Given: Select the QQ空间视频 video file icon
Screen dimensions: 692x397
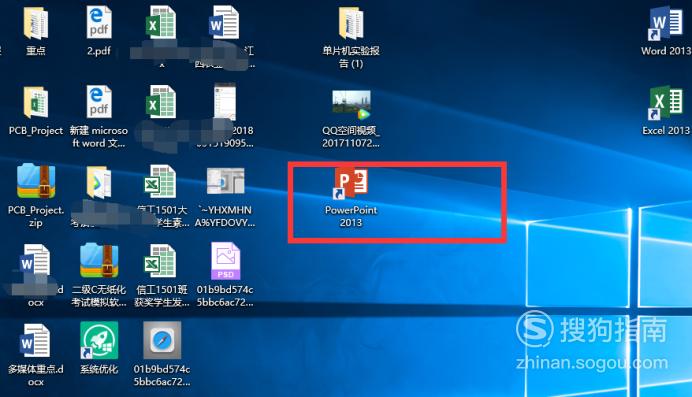Looking at the screenshot, I should tap(351, 105).
